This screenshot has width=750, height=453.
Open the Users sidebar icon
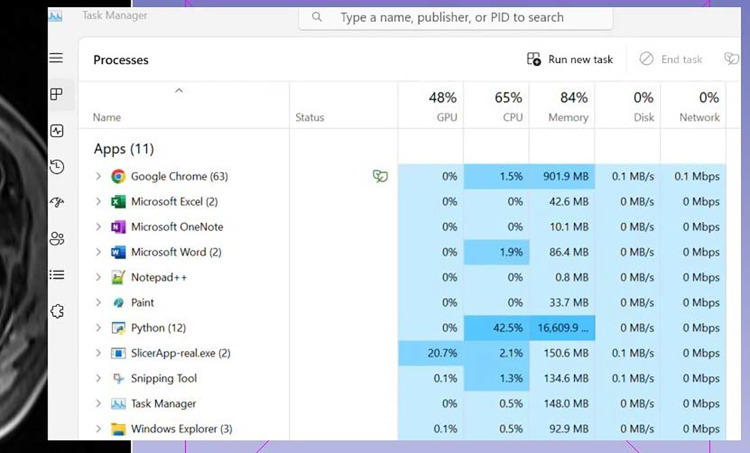click(x=57, y=239)
